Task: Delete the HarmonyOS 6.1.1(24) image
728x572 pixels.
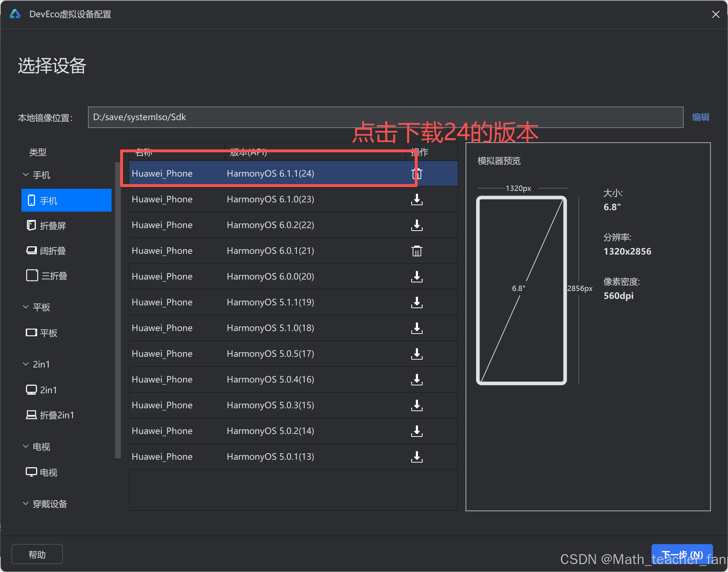Action: coord(417,174)
